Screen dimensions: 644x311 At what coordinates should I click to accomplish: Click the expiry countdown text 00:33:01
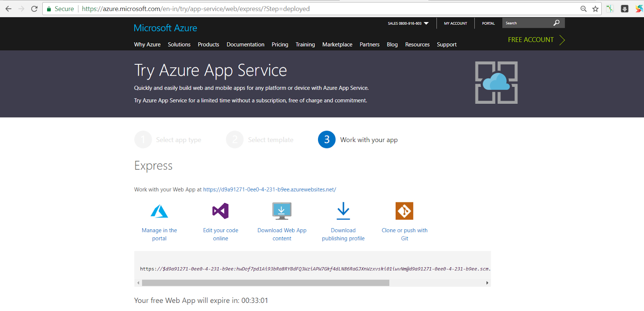(255, 301)
